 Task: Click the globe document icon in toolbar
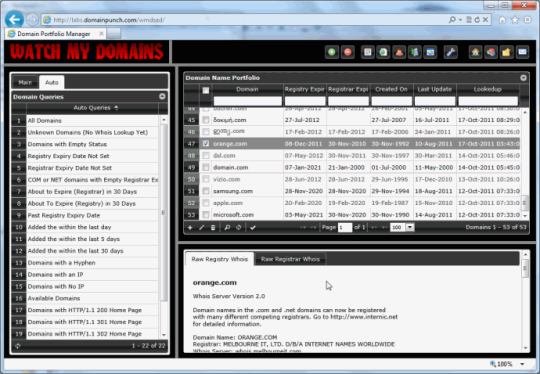tap(383, 52)
